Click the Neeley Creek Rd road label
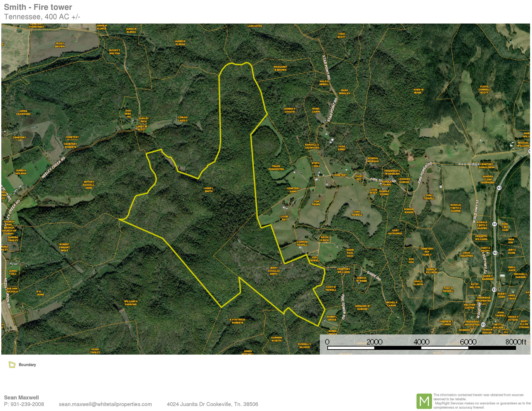Viewport: 532px width, 411px height. coord(54,168)
